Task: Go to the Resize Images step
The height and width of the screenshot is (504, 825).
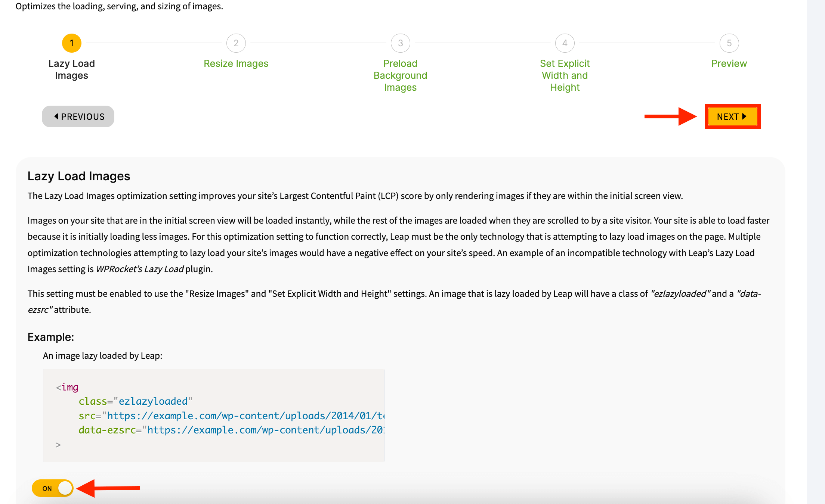Action: 236,63
